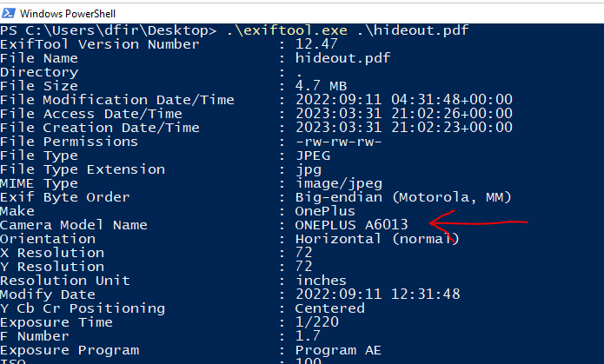
Task: Click the File Modification Date/Time value
Action: point(403,100)
